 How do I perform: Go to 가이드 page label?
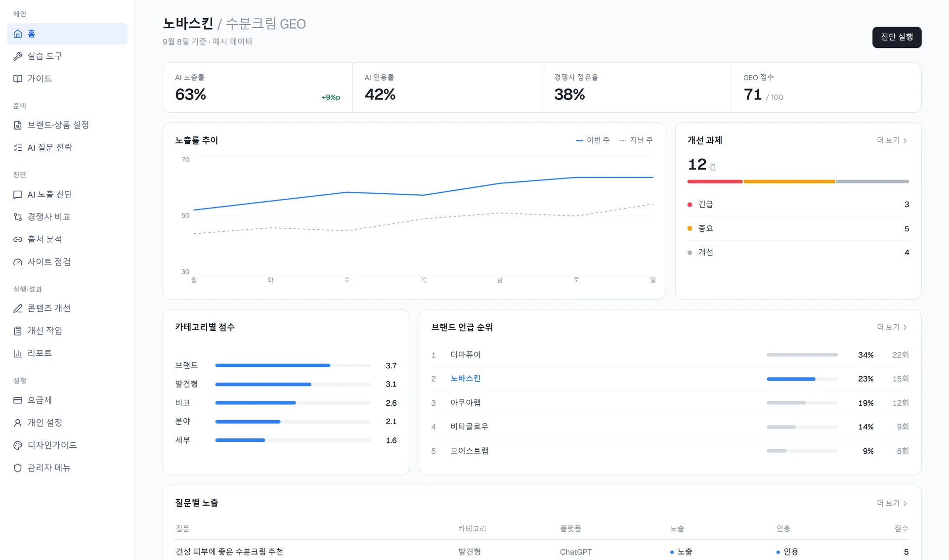[x=40, y=79]
